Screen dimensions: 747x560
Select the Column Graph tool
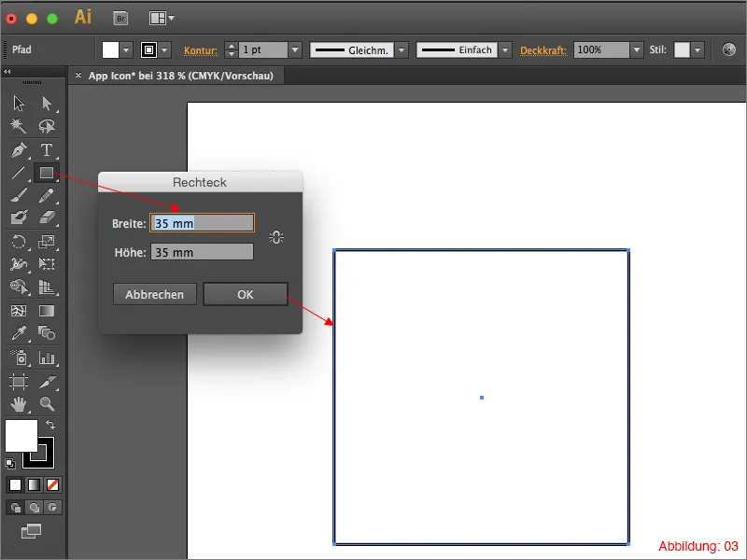point(47,357)
